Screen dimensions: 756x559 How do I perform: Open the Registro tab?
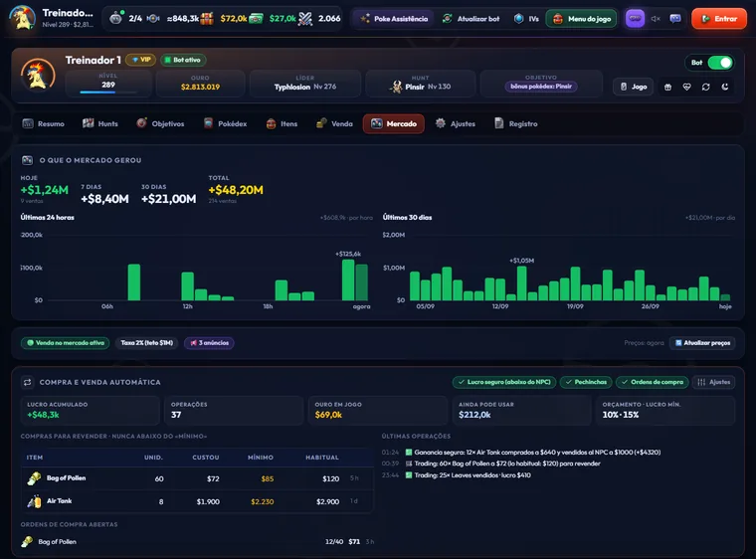pyautogui.click(x=516, y=124)
